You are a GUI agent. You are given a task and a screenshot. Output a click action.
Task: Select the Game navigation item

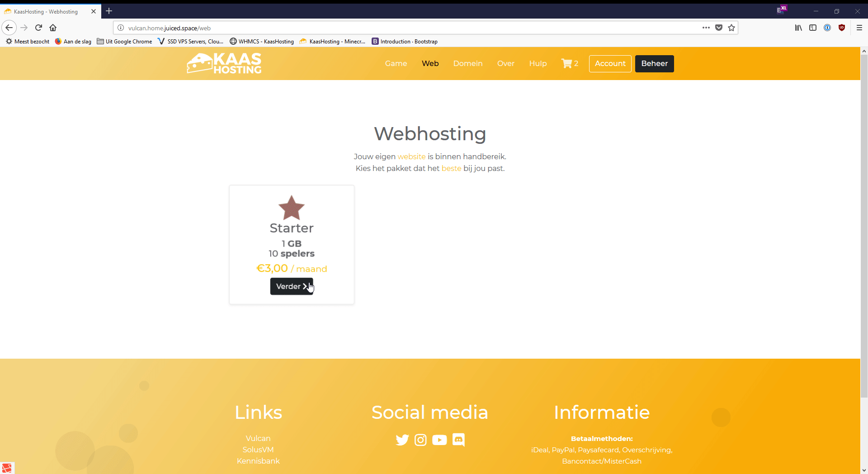(x=396, y=63)
